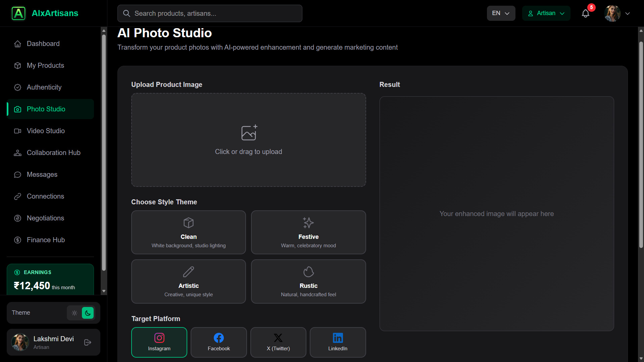The width and height of the screenshot is (644, 362).
Task: Click the user profile photo in header
Action: [x=612, y=13]
